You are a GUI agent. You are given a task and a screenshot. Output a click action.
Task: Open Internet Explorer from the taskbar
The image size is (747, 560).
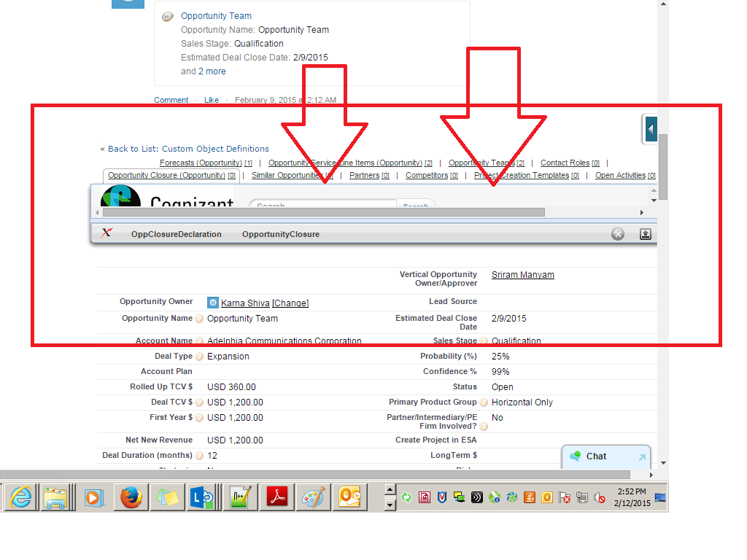21,497
